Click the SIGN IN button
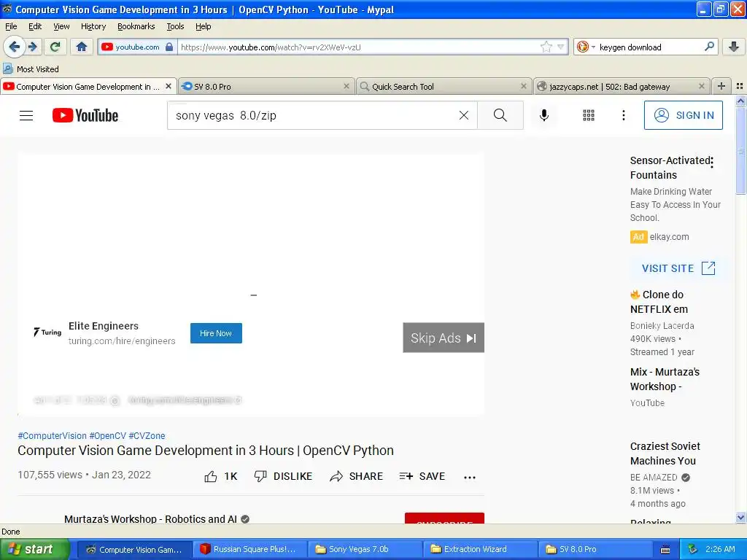This screenshot has height=560, width=747. coord(683,115)
